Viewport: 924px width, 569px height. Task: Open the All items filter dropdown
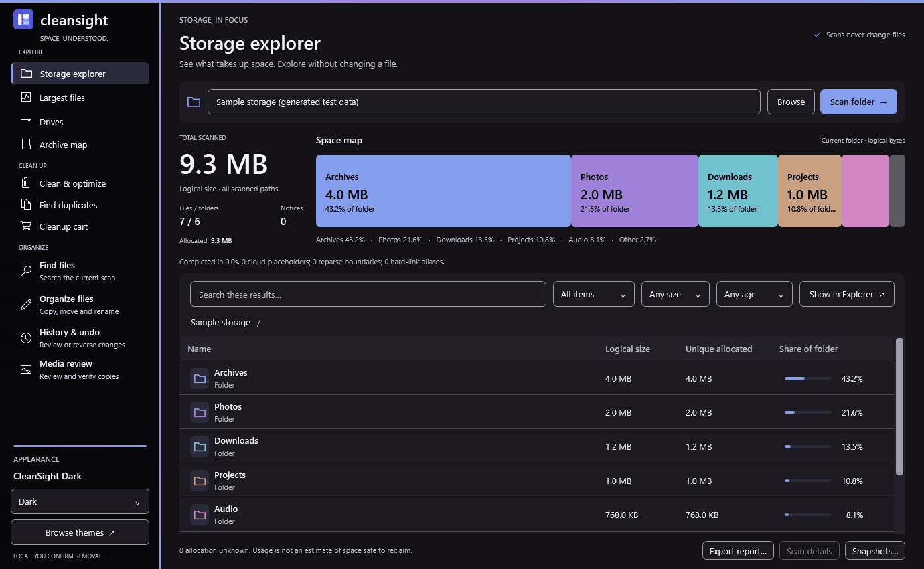(x=593, y=294)
